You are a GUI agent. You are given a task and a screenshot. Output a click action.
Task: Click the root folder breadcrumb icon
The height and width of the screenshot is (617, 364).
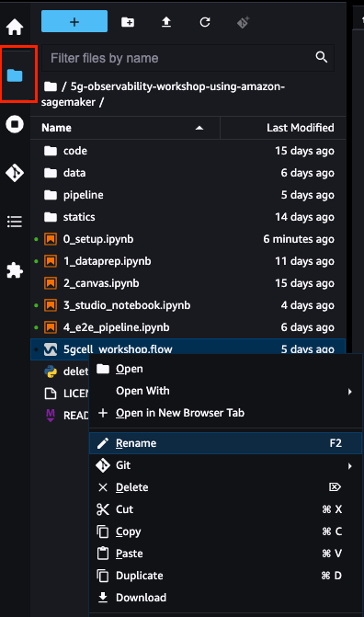click(x=51, y=86)
